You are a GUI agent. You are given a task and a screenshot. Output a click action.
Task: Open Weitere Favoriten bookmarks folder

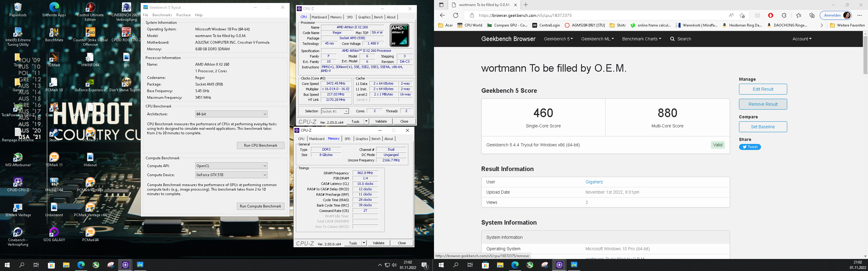(847, 25)
